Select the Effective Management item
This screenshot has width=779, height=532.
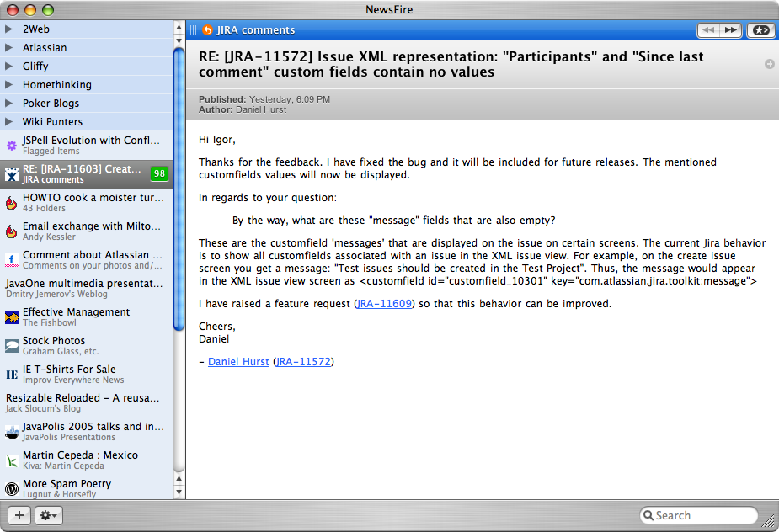87,317
